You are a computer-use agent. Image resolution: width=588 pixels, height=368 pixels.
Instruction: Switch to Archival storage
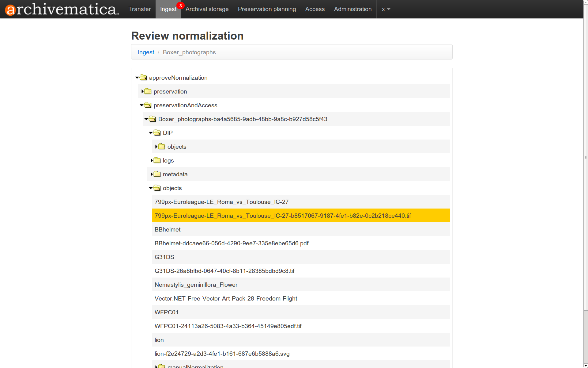[x=207, y=9]
